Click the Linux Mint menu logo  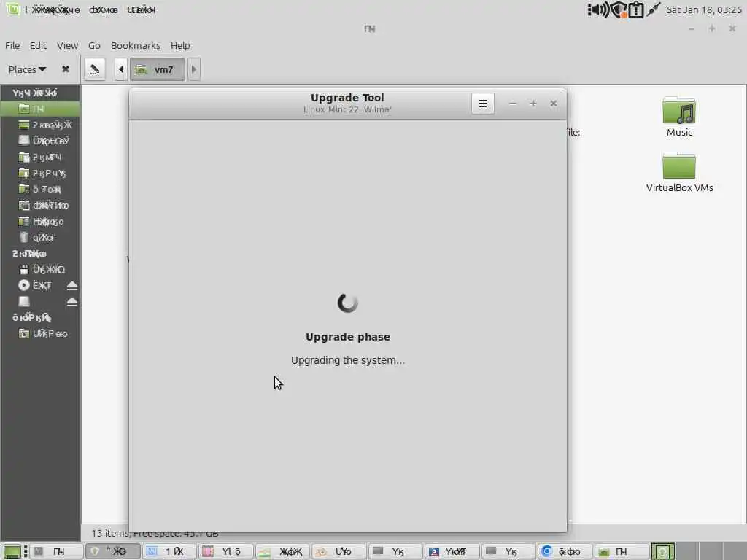click(12, 9)
